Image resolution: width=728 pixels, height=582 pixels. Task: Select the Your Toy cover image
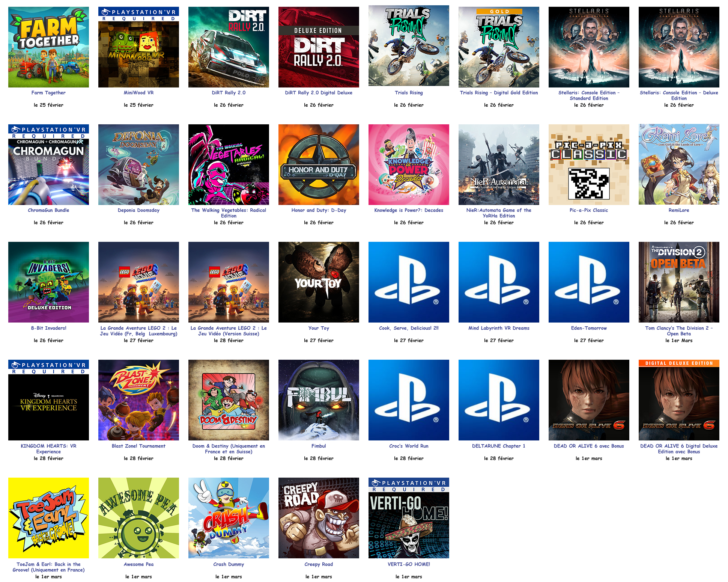click(x=319, y=282)
